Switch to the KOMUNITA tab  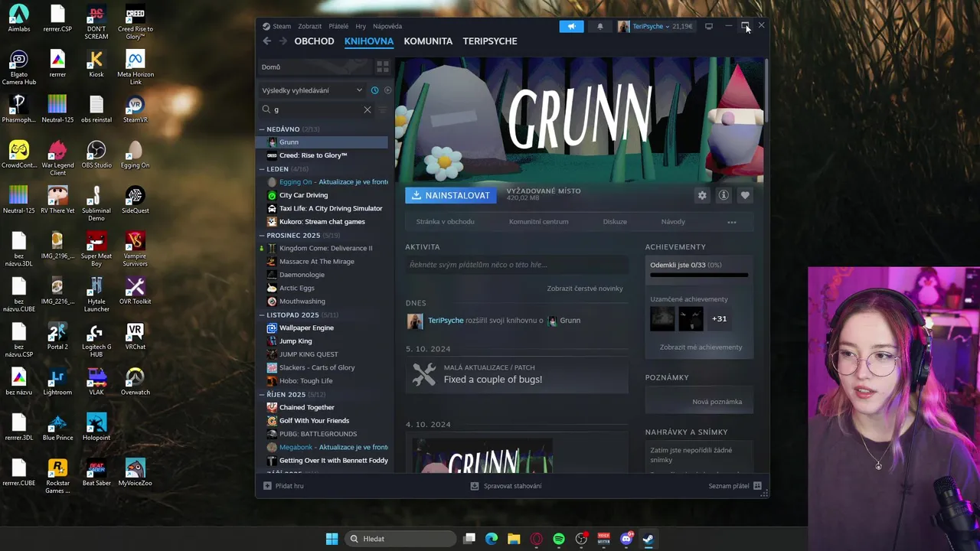coord(428,41)
